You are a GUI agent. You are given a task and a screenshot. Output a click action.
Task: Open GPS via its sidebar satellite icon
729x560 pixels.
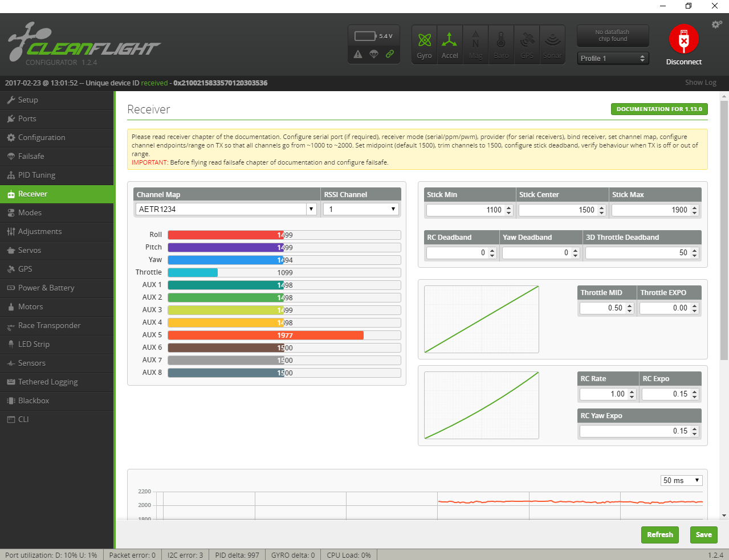[11, 269]
